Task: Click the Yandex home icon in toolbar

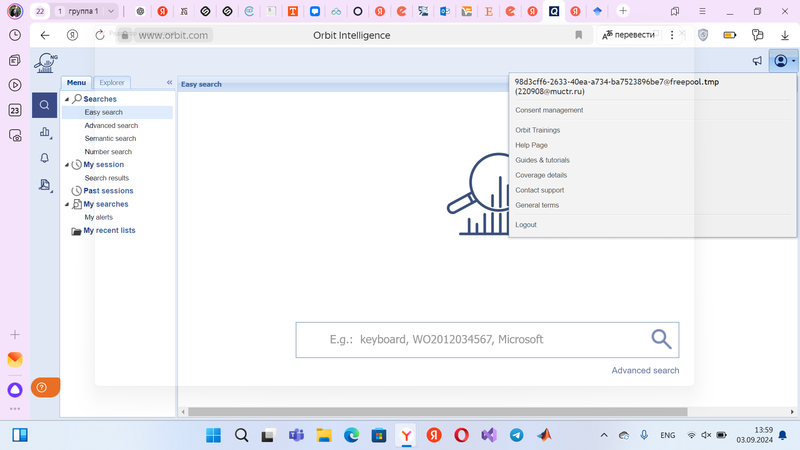Action: pos(72,35)
